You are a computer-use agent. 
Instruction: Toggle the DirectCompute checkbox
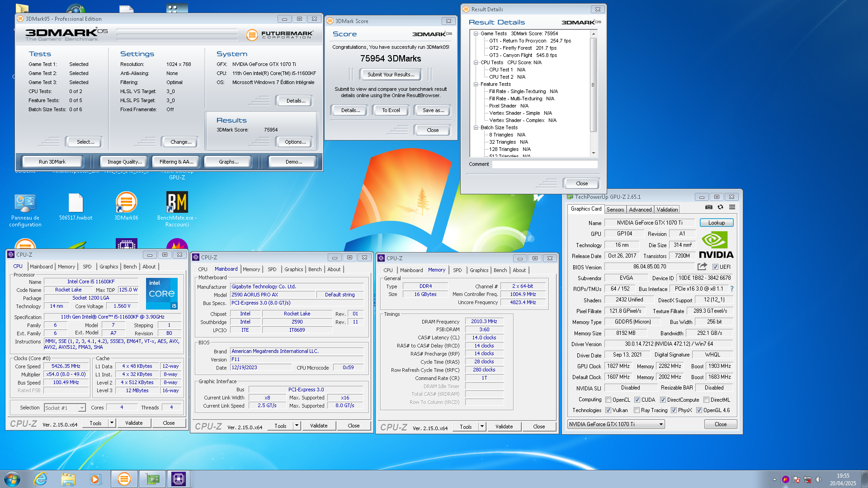[663, 400]
